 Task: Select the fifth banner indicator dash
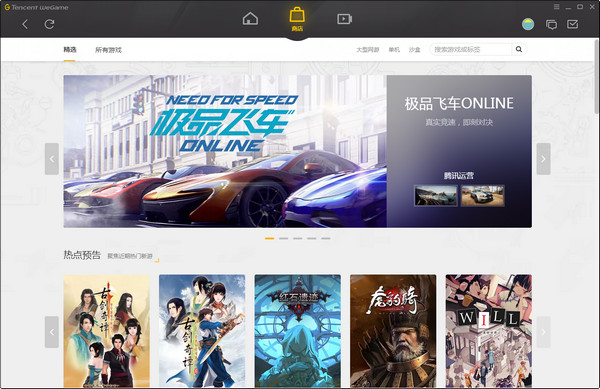click(x=326, y=238)
